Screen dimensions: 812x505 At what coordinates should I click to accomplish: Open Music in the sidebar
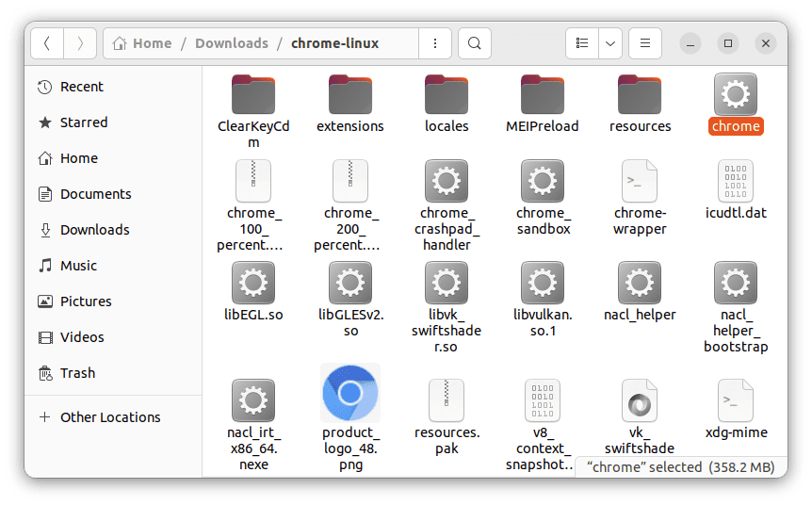(x=113, y=265)
